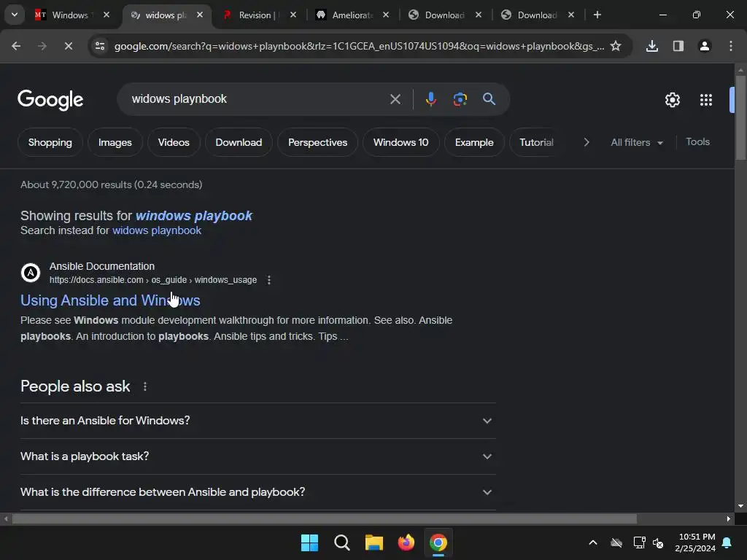Filter results by Shopping
Viewport: 747px width, 560px height.
50,142
